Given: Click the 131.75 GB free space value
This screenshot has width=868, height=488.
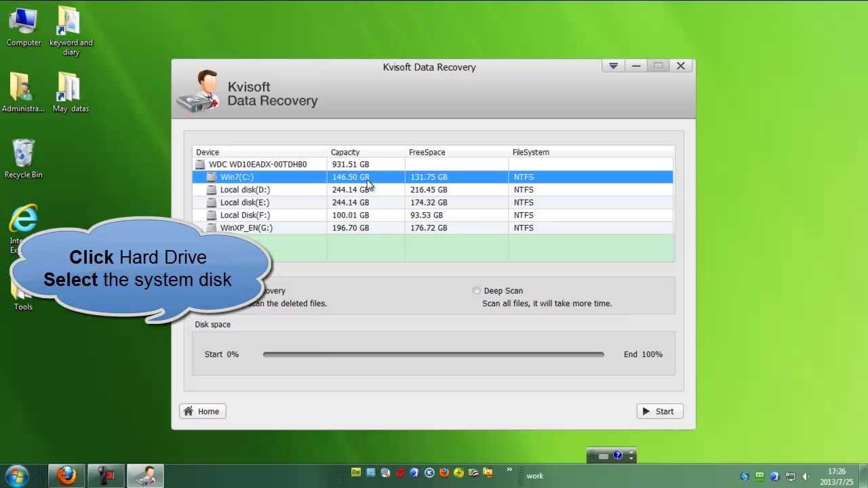Looking at the screenshot, I should pyautogui.click(x=429, y=177).
